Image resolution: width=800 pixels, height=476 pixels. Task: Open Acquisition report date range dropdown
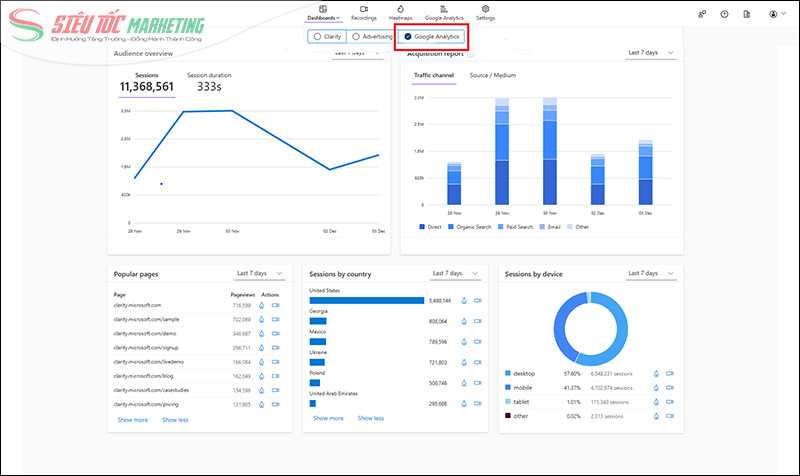tap(651, 53)
